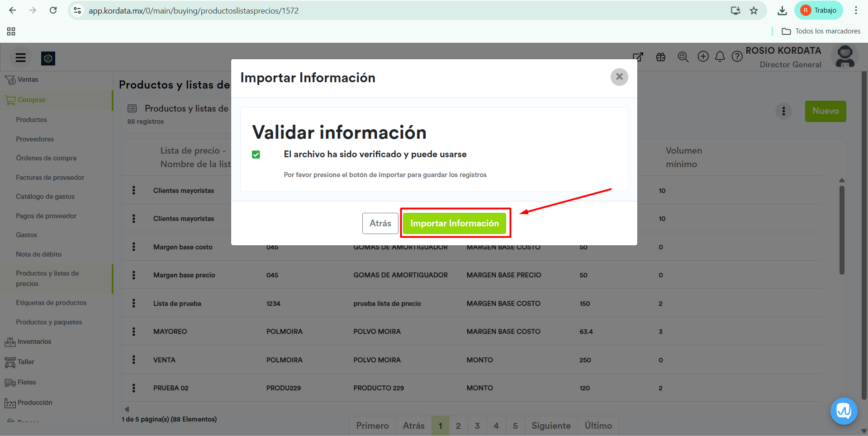Close the Importar Información dialog
Screen dimensions: 868x436
coord(619,77)
